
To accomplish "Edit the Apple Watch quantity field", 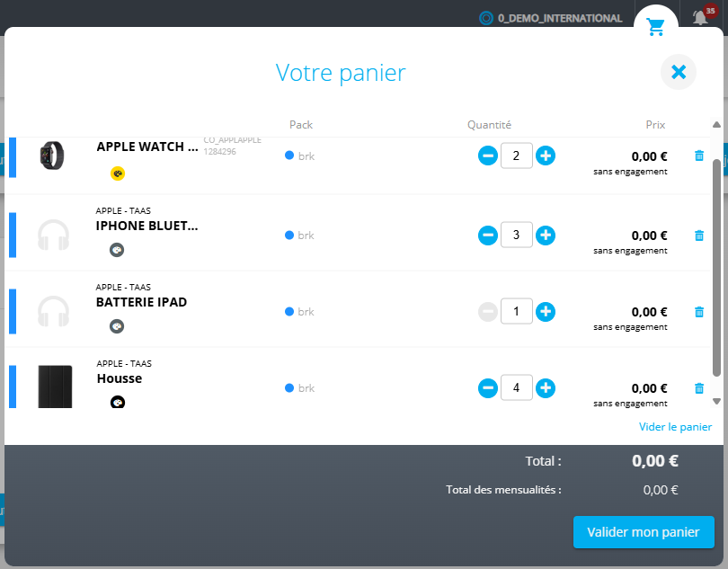I will click(x=516, y=156).
